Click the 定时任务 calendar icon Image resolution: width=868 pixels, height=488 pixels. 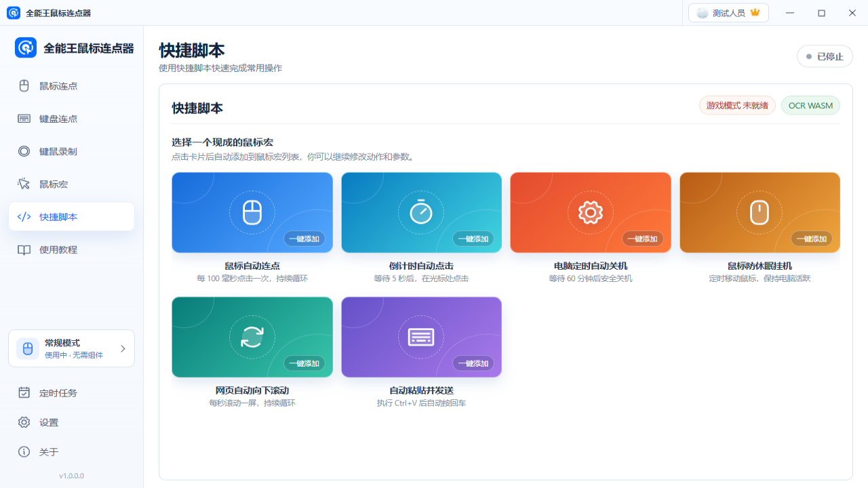[x=24, y=392]
